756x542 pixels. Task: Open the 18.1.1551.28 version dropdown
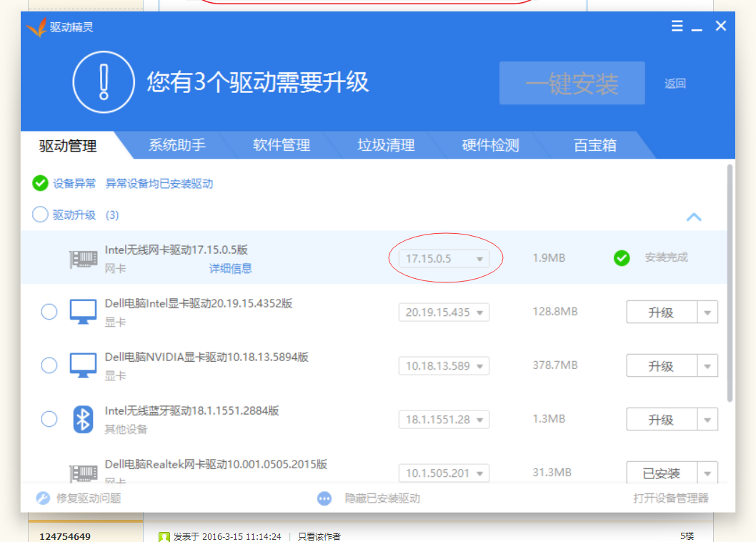coord(444,420)
